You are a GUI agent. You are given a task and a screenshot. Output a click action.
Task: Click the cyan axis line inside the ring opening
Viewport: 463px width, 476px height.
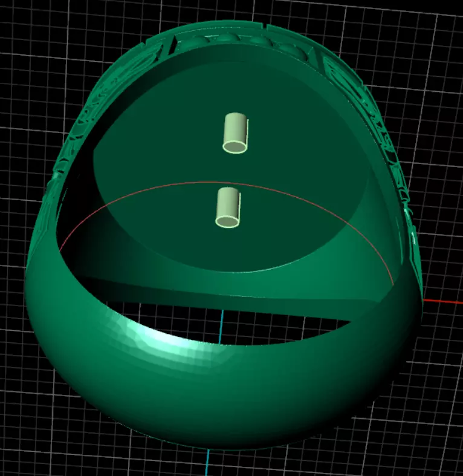pyautogui.click(x=221, y=327)
